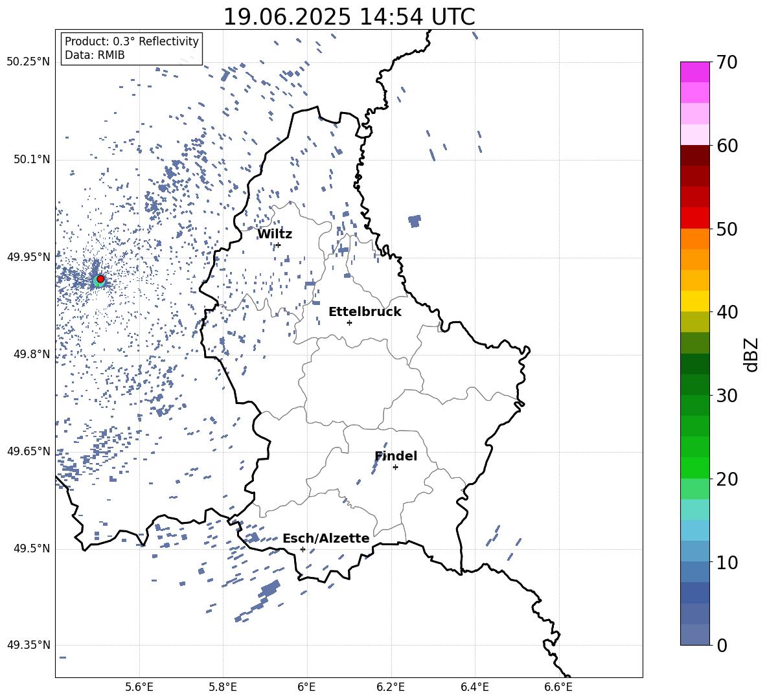Click the dBZ colorbar label
This screenshot has height=700, width=767.
pos(752,355)
